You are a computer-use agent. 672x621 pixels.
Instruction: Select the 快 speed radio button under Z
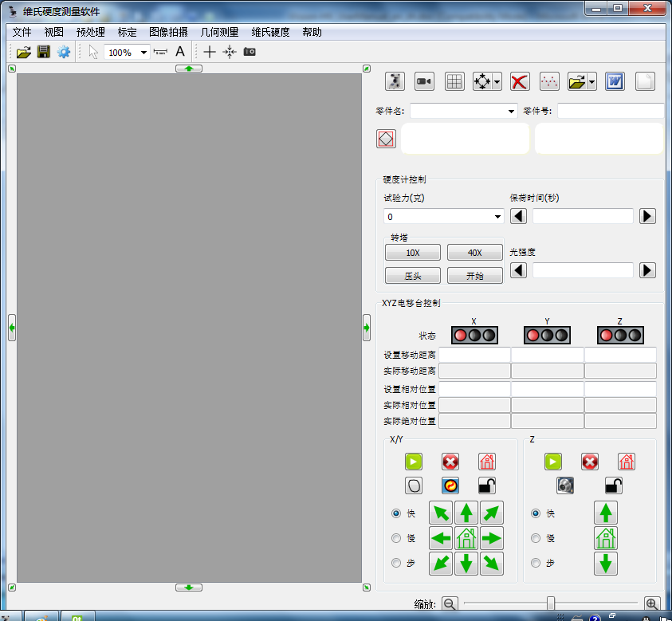[536, 513]
